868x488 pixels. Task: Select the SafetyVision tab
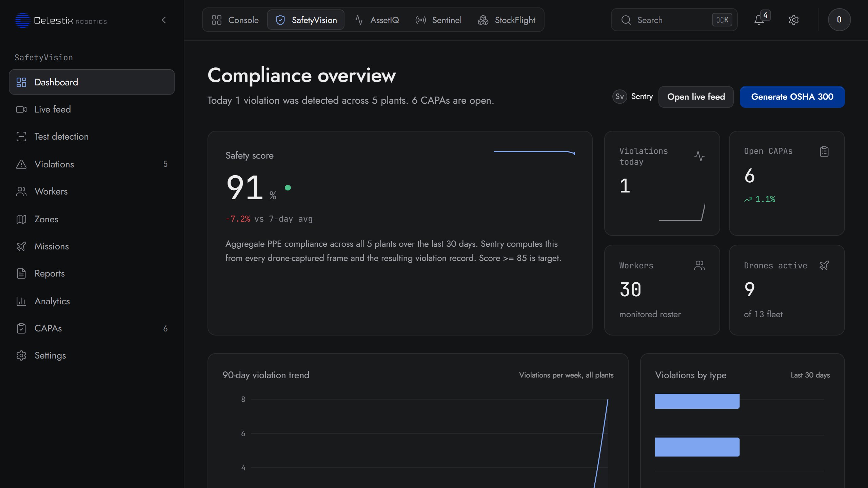point(306,20)
